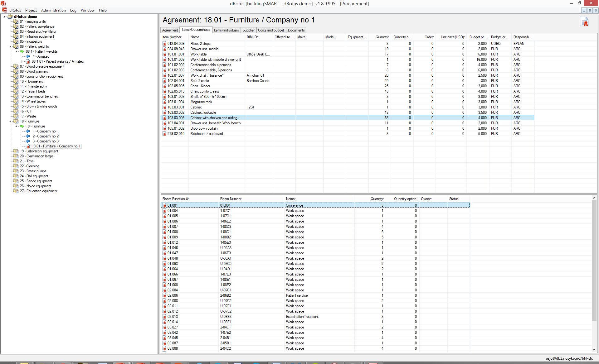Viewport: 599px width, 364px height.
Task: Click the blue arrow icon beside 2 - Company no 2
Action: [x=28, y=136]
